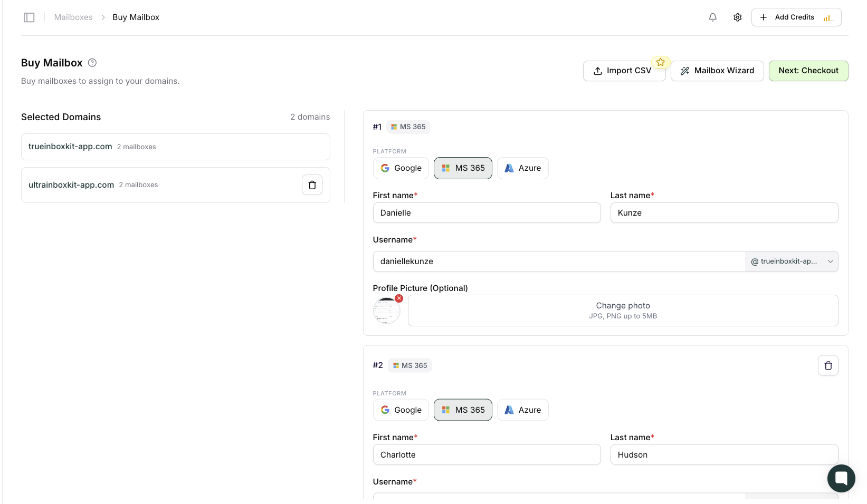The width and height of the screenshot is (867, 504).
Task: Open settings gear icon
Action: pos(737,17)
